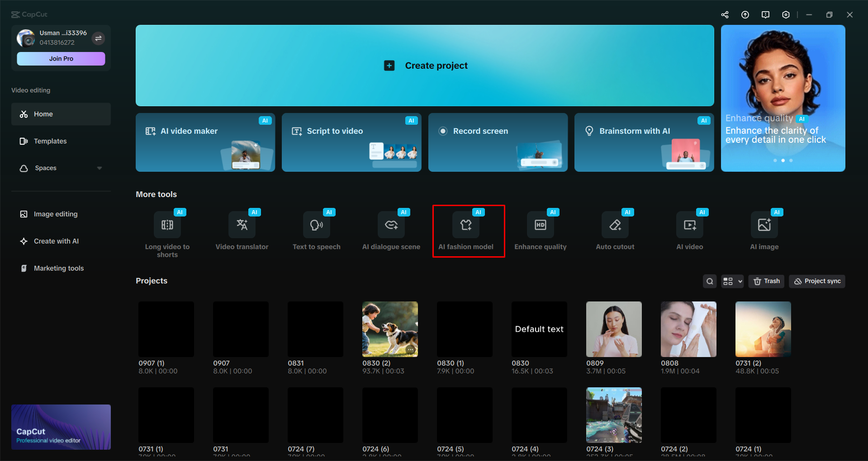Click the Projects heading
This screenshot has height=461, width=868.
(152, 281)
